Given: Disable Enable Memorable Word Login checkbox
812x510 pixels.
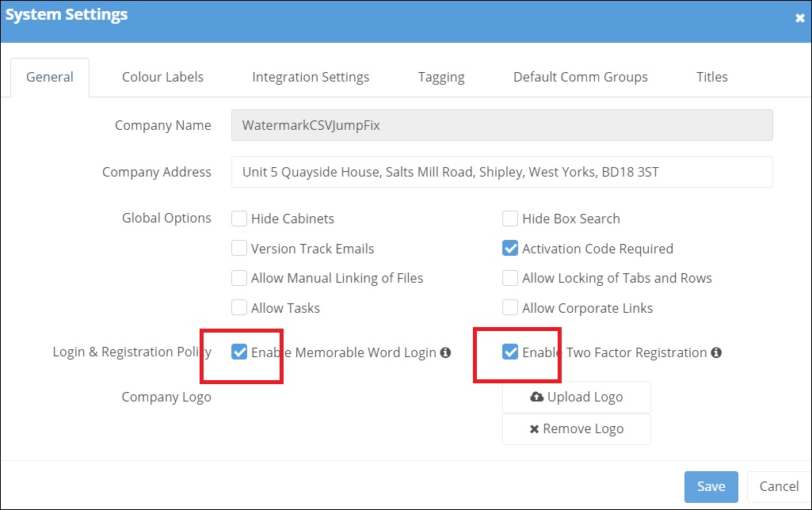Looking at the screenshot, I should (x=239, y=352).
